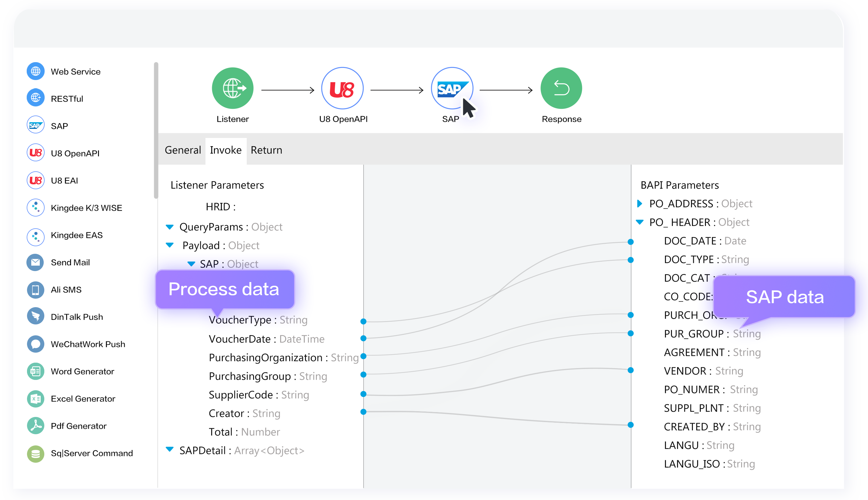Click the VoucherDate mapping connector dot
This screenshot has height=500, width=868.
tap(363, 338)
